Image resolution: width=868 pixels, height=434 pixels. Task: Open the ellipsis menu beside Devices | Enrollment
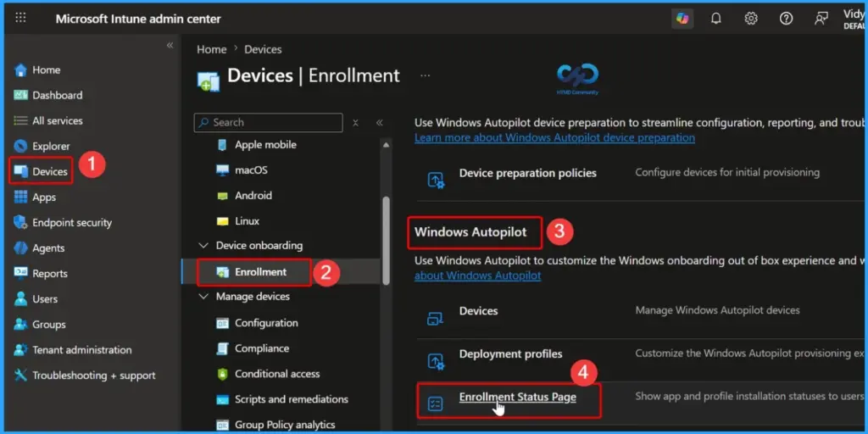coord(425,75)
